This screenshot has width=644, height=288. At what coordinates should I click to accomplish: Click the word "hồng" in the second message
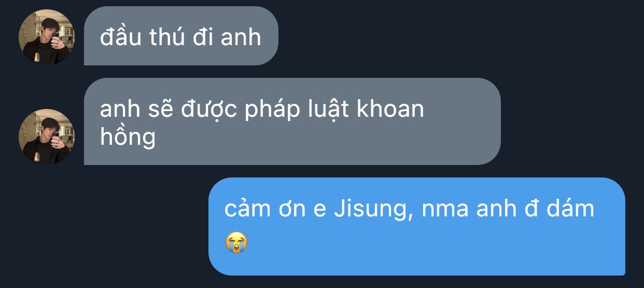click(128, 138)
